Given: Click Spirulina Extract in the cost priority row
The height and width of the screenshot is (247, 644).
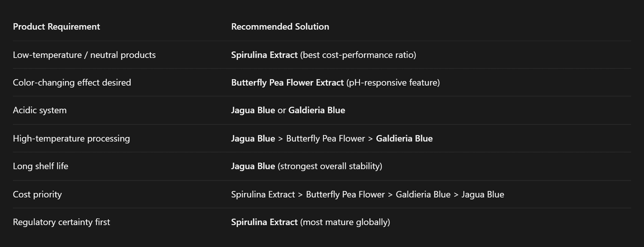Looking at the screenshot, I should pyautogui.click(x=263, y=194).
